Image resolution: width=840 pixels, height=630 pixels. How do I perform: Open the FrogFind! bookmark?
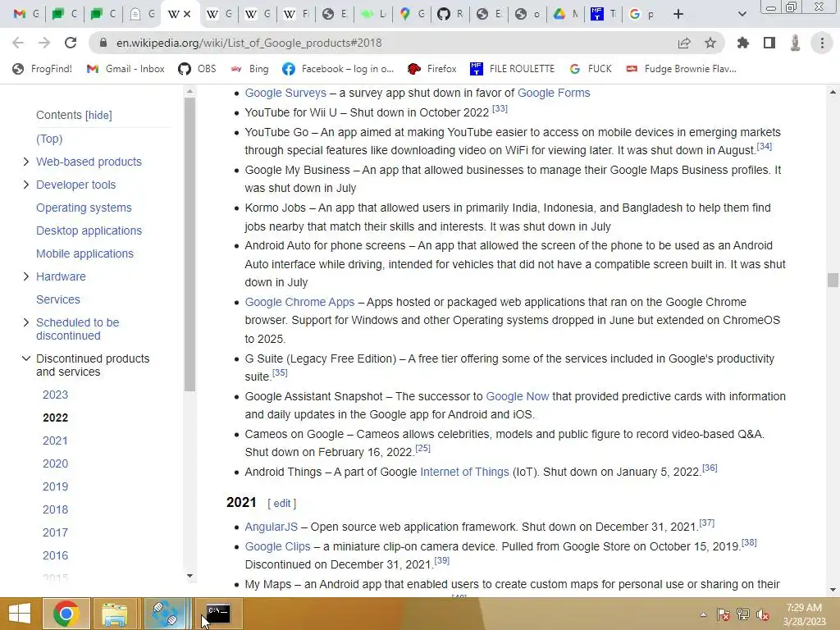42,69
